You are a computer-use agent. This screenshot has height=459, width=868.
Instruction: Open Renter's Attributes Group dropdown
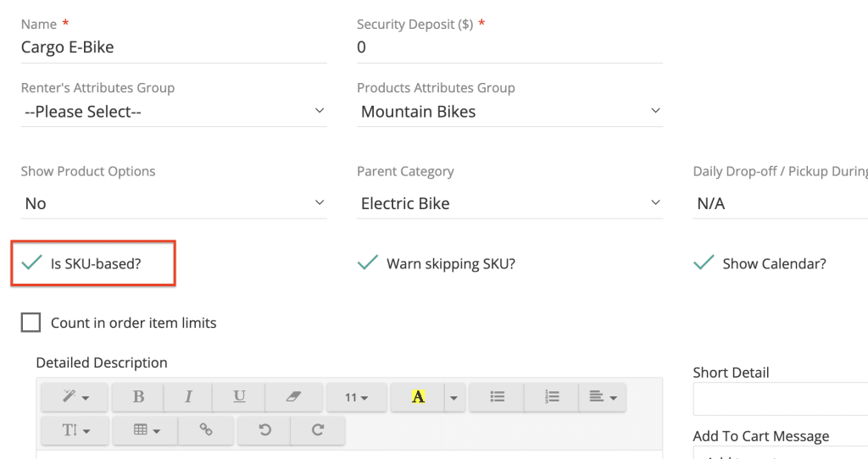[173, 112]
